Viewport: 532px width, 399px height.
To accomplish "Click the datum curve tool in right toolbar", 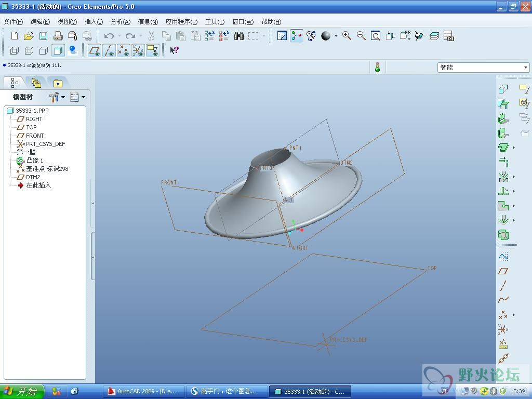I will tap(503, 300).
